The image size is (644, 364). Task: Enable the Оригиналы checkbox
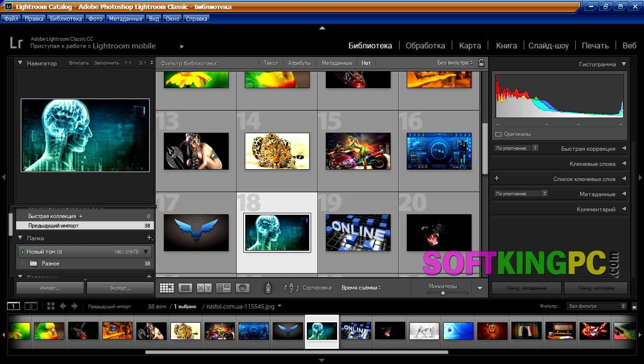[498, 134]
